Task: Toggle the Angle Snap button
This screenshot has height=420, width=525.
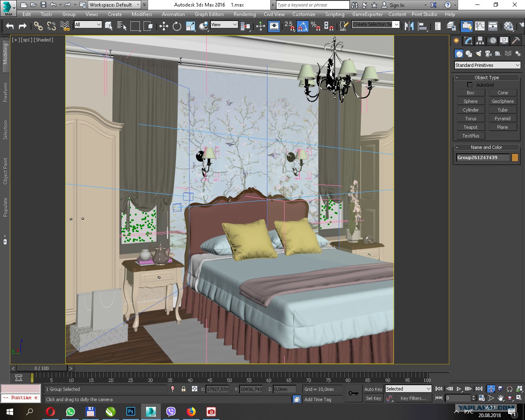Action: coord(302,26)
